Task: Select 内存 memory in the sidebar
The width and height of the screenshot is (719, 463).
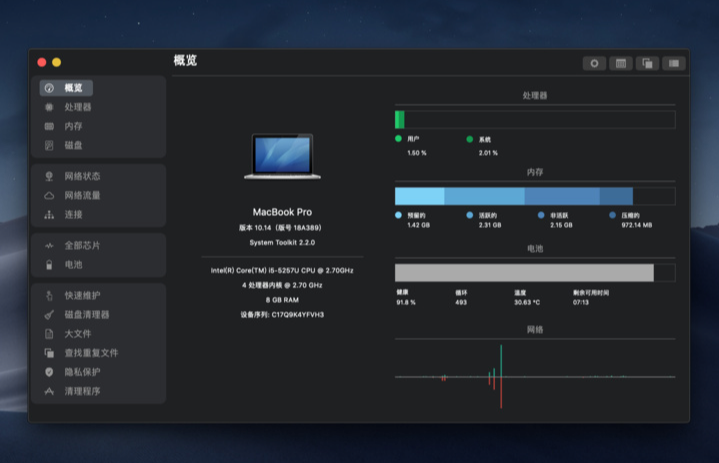Action: 73,126
